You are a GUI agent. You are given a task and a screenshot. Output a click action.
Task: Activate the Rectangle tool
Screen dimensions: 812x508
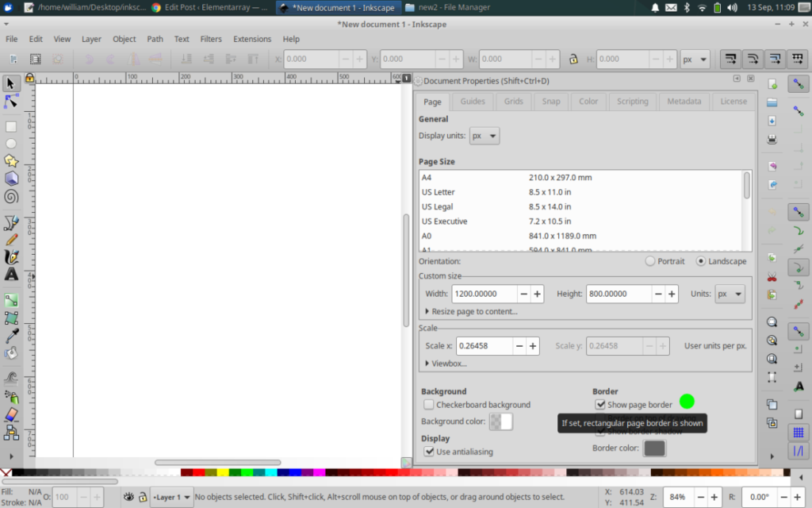pos(10,126)
